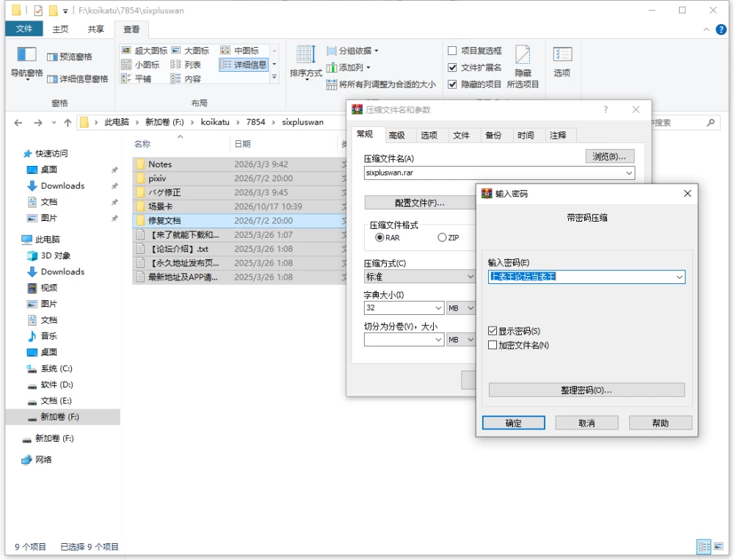Open the File ribbon tab
This screenshot has height=560, width=734.
coord(24,29)
